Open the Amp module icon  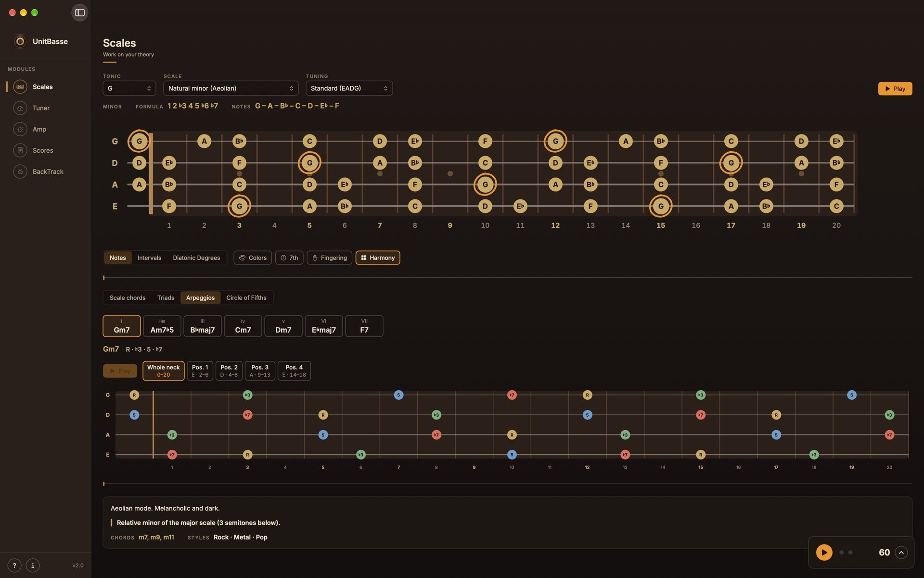20,129
